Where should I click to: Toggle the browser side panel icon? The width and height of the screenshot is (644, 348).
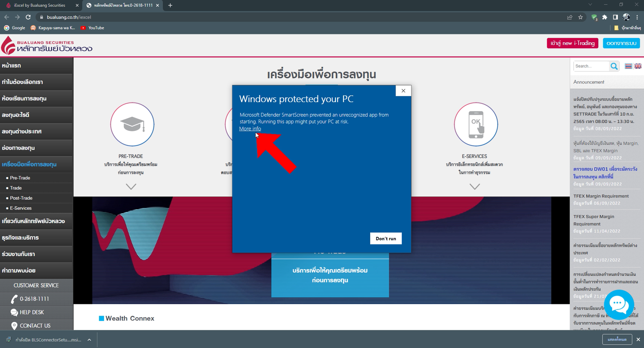(615, 17)
